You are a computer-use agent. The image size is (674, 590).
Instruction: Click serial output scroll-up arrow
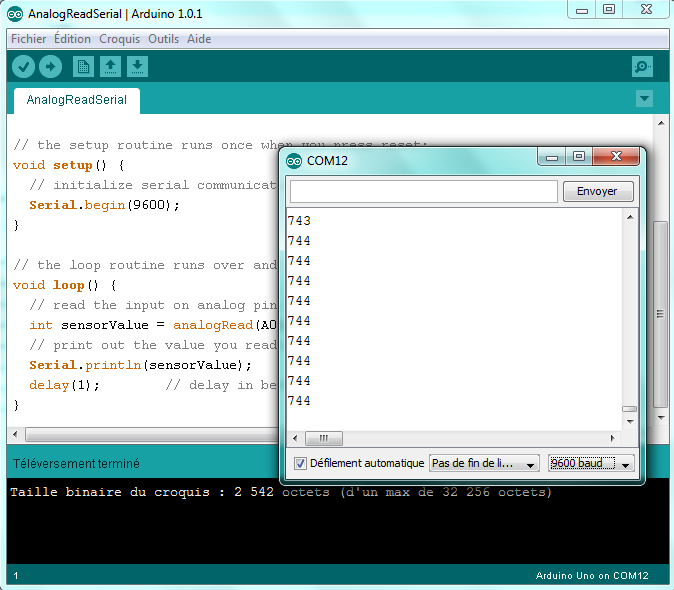coord(630,217)
